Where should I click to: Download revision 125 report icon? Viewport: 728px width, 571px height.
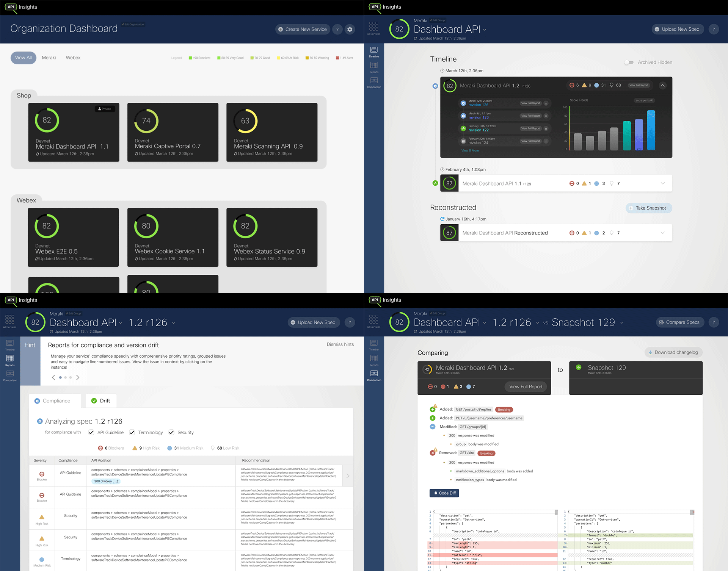(x=546, y=116)
